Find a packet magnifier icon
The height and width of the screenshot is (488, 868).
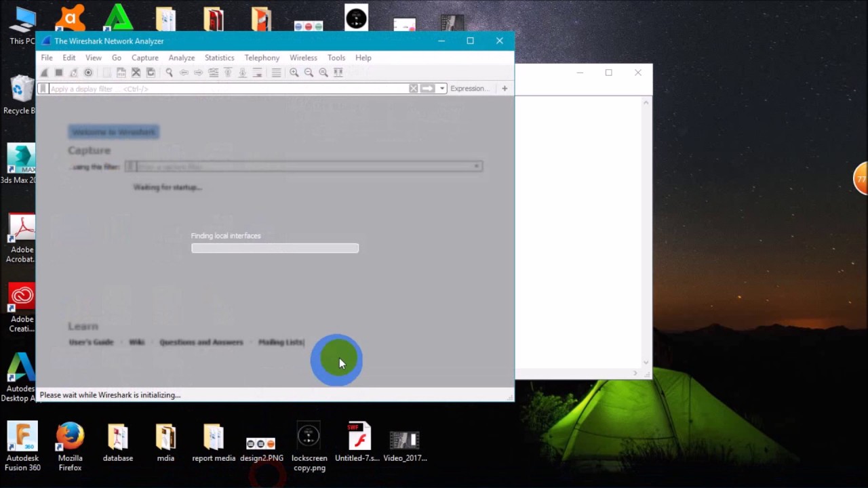169,73
